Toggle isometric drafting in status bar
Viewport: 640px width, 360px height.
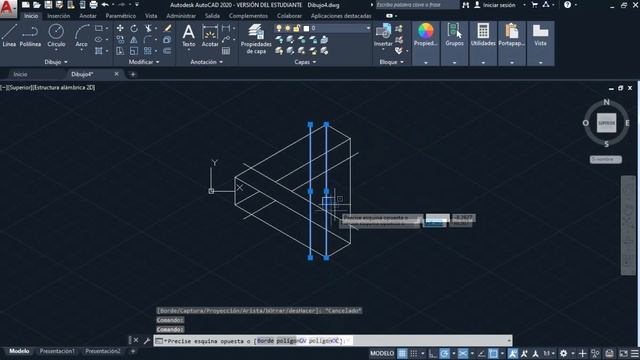click(463, 353)
